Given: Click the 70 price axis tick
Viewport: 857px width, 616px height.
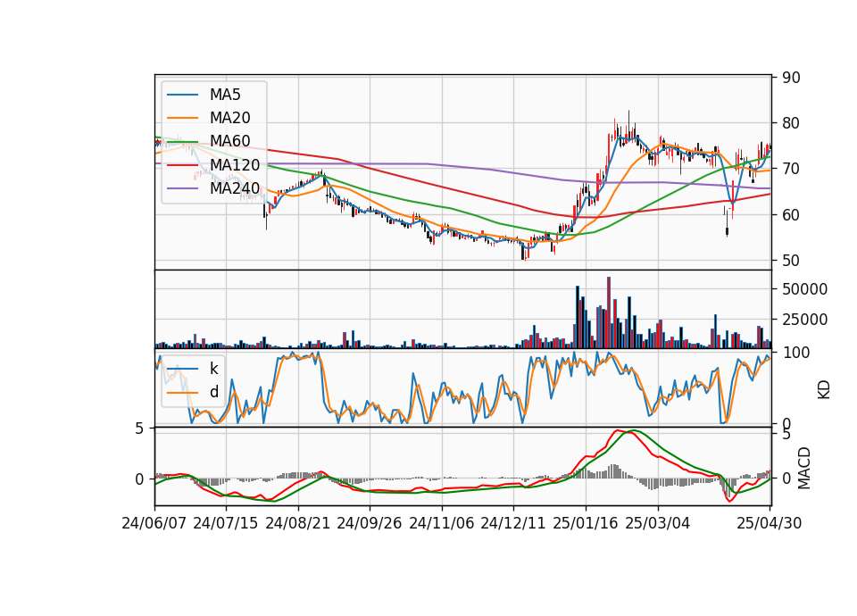Looking at the screenshot, I should (791, 169).
